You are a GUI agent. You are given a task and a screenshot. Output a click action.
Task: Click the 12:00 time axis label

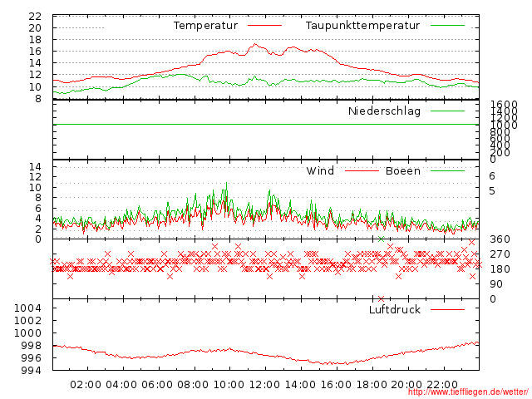pos(264,385)
